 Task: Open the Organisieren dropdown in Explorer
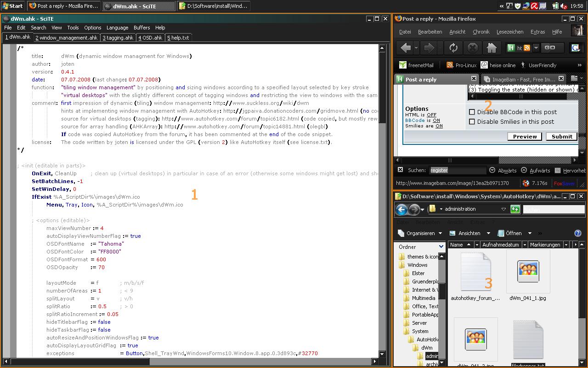[x=420, y=233]
